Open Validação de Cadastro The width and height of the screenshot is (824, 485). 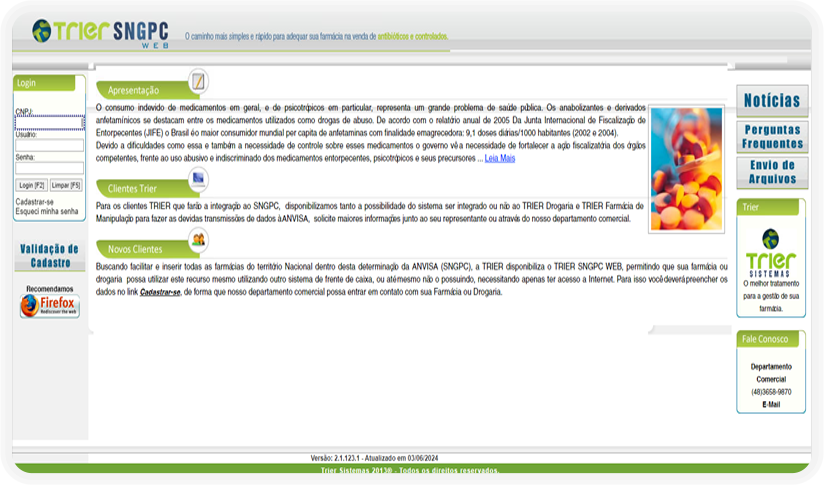tap(50, 256)
